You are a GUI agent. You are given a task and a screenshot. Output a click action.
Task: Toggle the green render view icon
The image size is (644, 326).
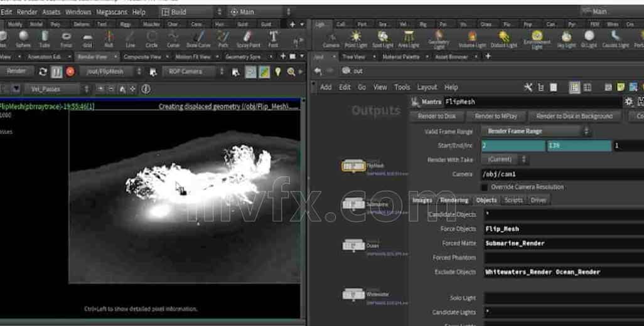[x=264, y=71]
